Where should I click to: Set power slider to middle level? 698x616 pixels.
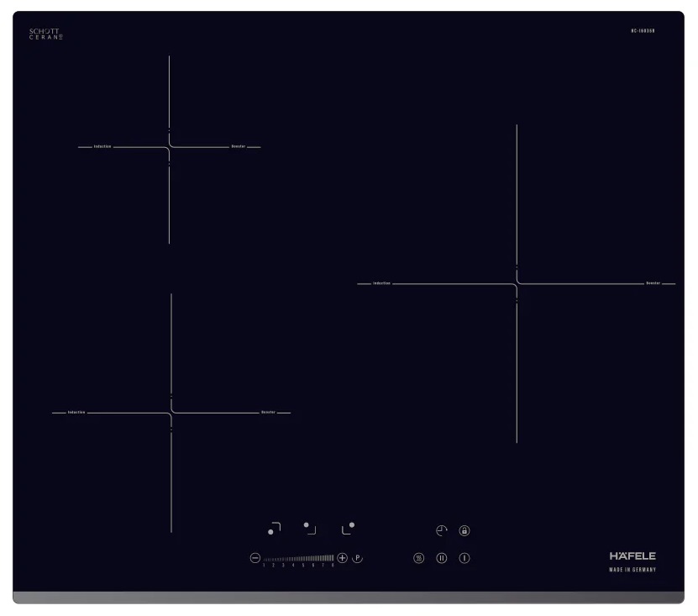[x=299, y=558]
